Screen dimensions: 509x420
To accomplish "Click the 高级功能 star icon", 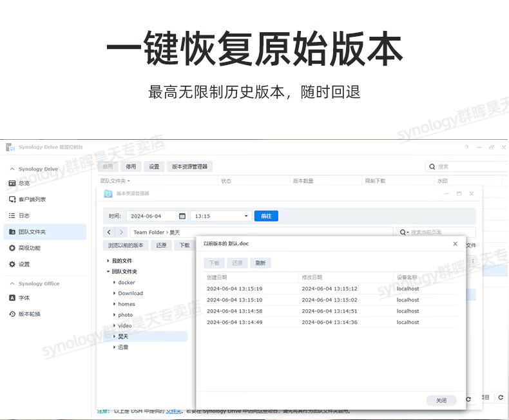I will pyautogui.click(x=12, y=248).
